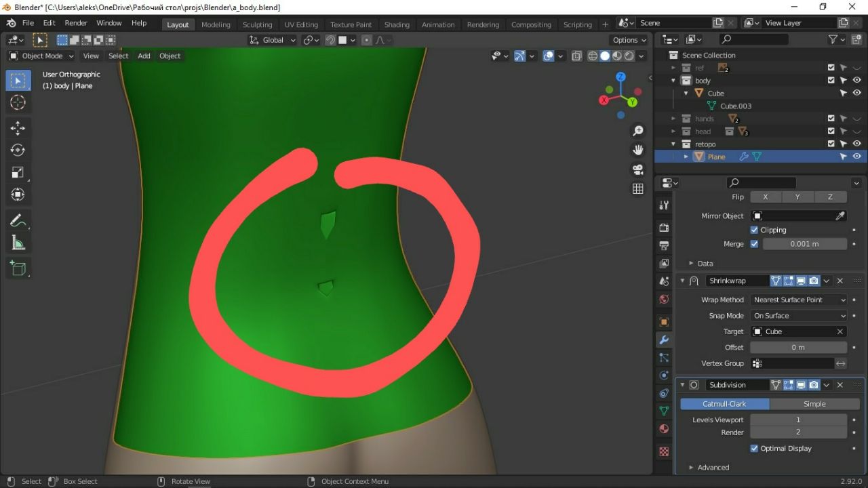The height and width of the screenshot is (488, 868).
Task: Click the Mirror Object eyedropper
Action: (840, 216)
